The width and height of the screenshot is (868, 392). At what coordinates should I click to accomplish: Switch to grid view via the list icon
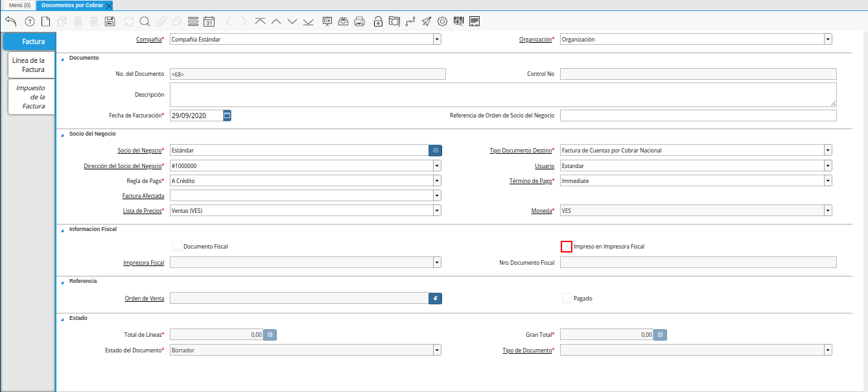click(x=193, y=21)
